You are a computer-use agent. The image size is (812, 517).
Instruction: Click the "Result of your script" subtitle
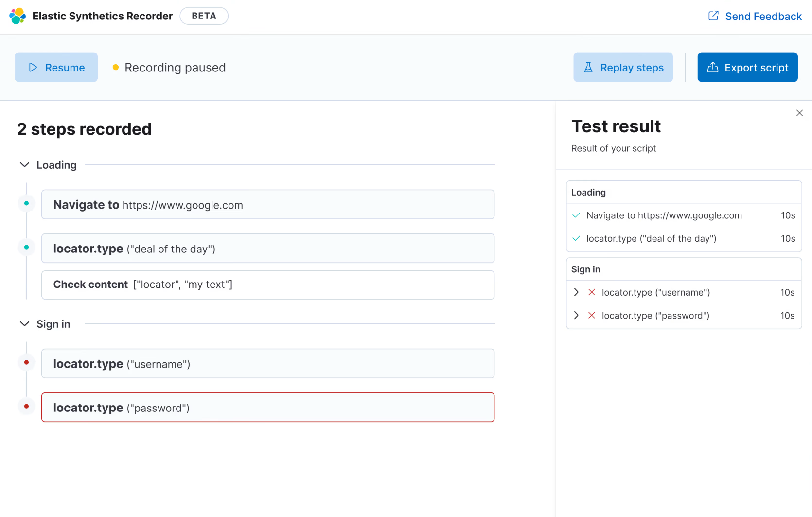614,148
